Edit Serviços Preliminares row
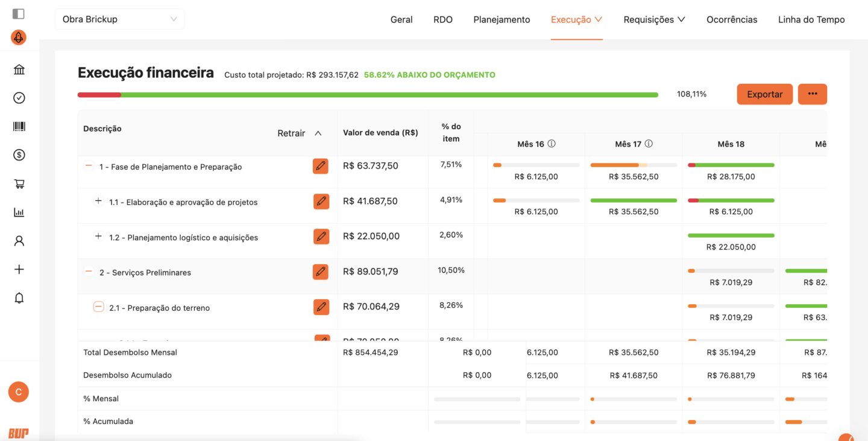 tap(321, 272)
